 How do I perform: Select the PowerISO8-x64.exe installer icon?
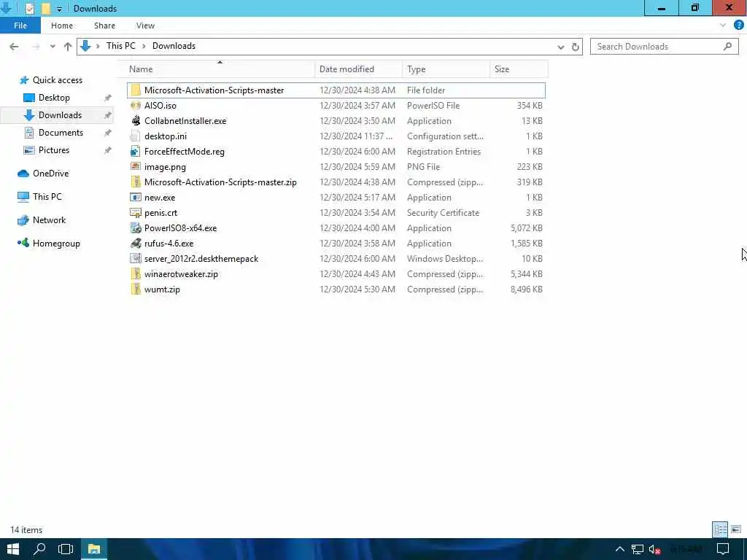coord(136,227)
